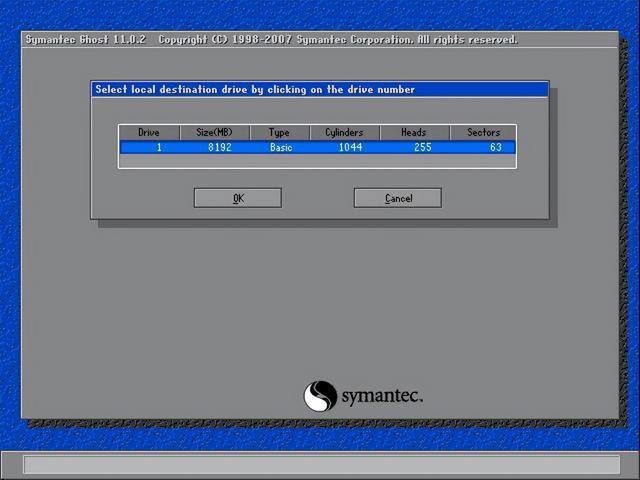
Task: Click the Sectors column header
Action: point(483,133)
